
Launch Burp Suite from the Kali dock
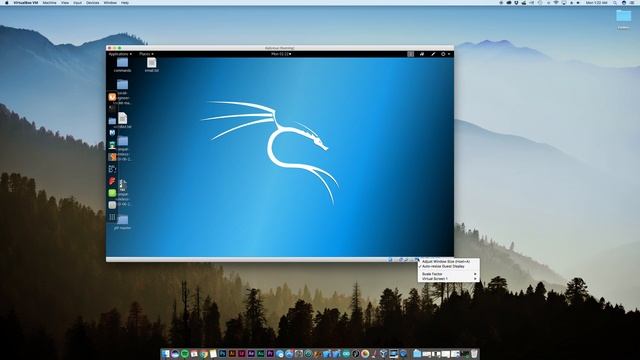pos(112,157)
